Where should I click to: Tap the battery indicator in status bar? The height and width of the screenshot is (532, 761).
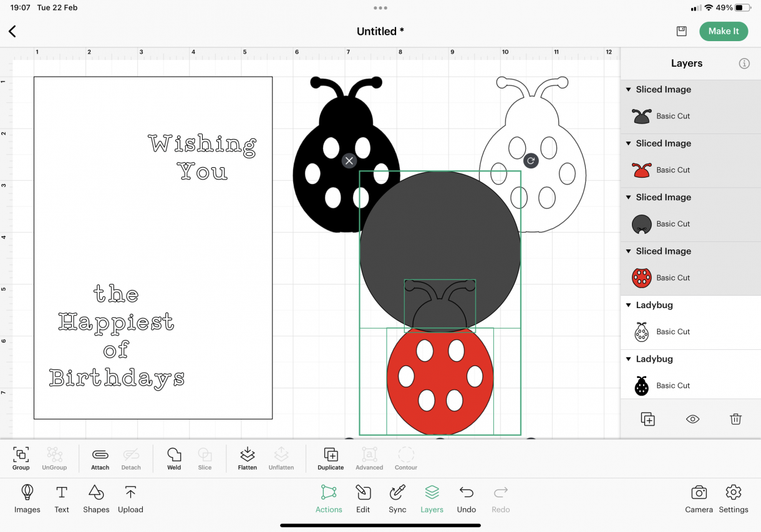pyautogui.click(x=742, y=8)
